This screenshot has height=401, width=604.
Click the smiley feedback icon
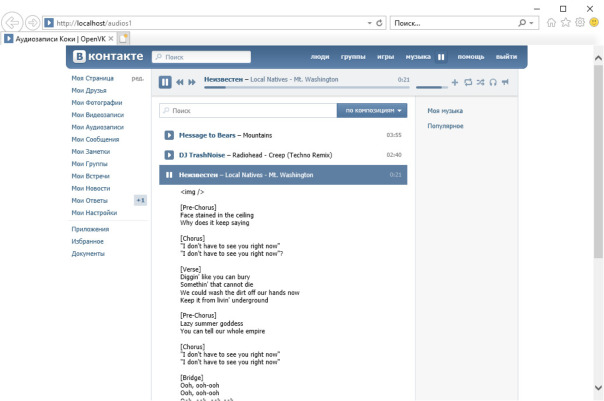pos(594,23)
